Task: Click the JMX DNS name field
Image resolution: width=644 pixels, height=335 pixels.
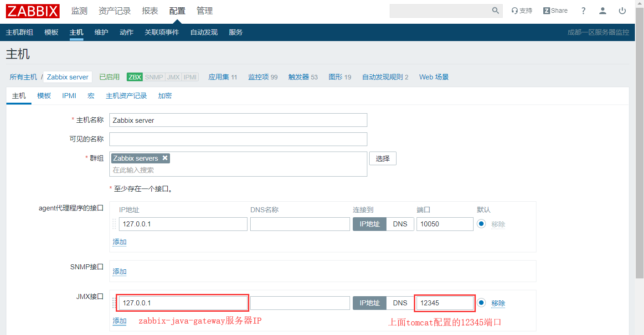Action: click(x=300, y=303)
